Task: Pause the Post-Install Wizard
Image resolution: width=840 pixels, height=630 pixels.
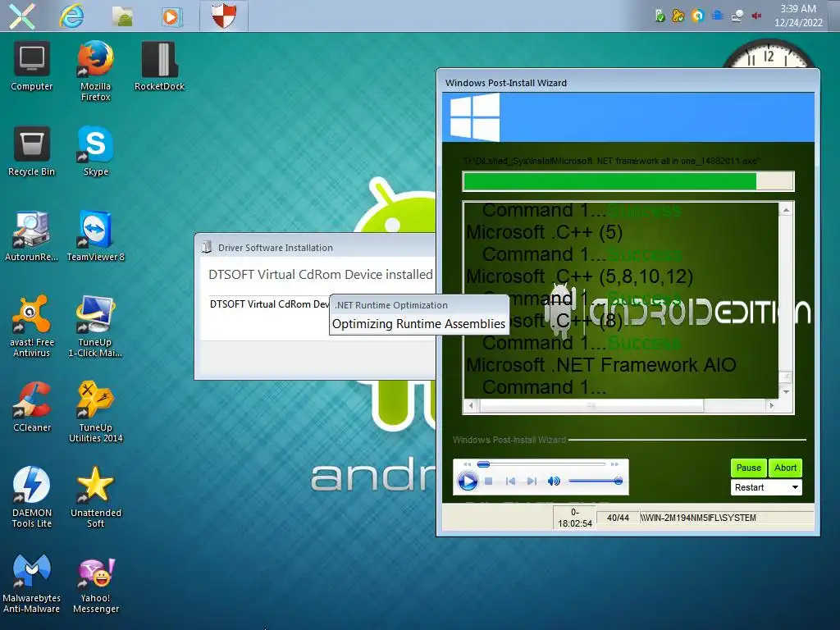Action: (748, 468)
